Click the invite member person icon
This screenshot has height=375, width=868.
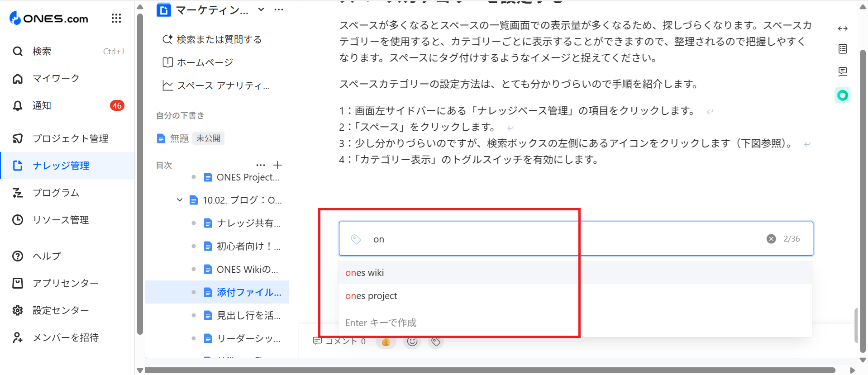coord(18,337)
